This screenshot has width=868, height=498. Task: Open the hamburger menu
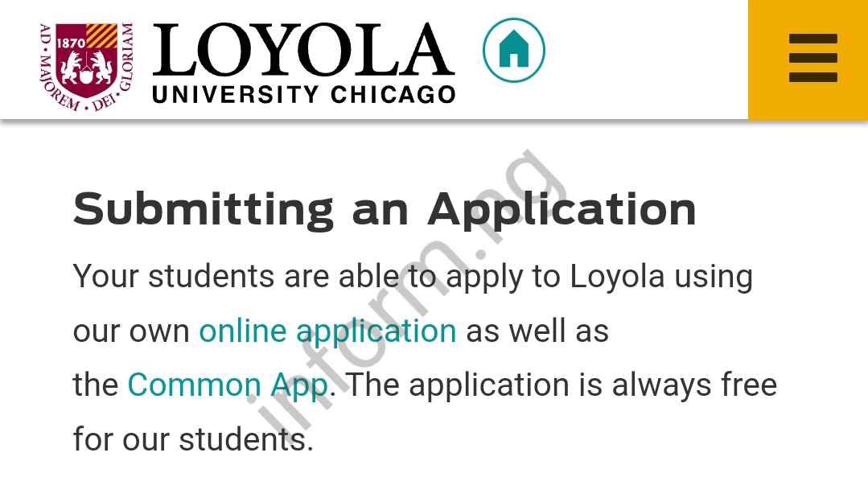pos(812,58)
